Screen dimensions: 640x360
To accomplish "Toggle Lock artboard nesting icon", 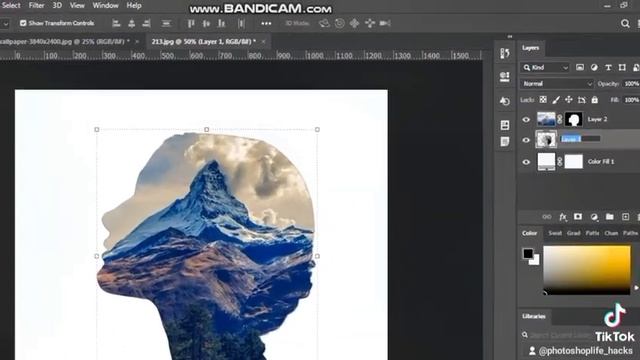I will 582,100.
